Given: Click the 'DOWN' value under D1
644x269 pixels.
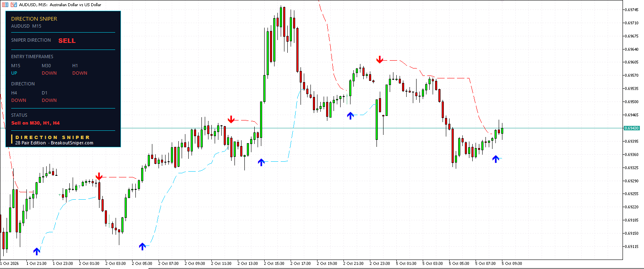Looking at the screenshot, I should pos(49,100).
